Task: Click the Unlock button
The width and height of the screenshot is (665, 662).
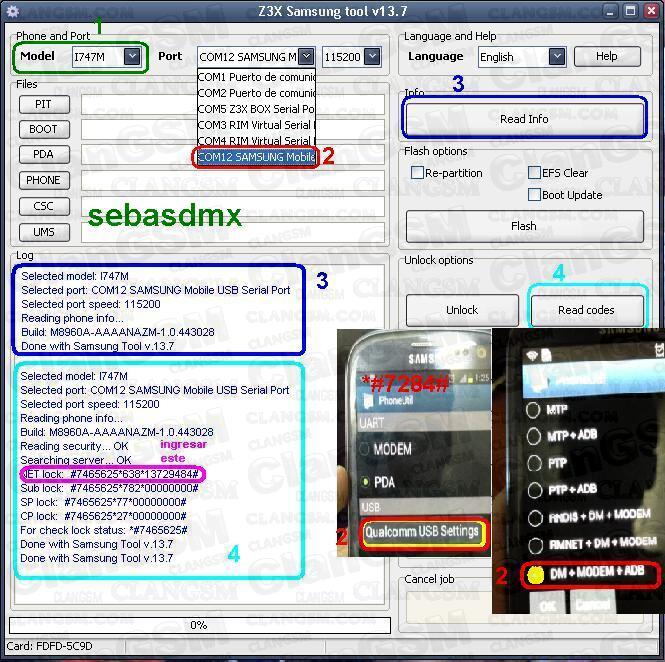Action: pos(461,310)
